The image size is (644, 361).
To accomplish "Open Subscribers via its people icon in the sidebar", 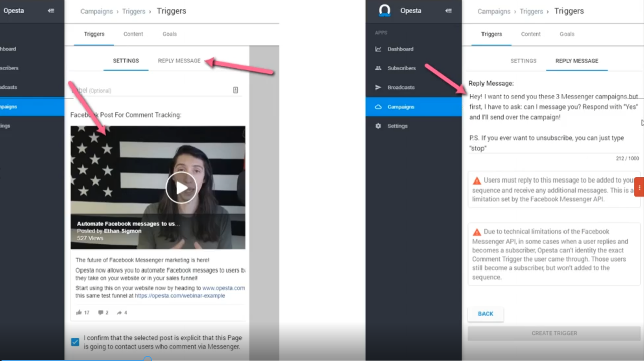I will (378, 68).
